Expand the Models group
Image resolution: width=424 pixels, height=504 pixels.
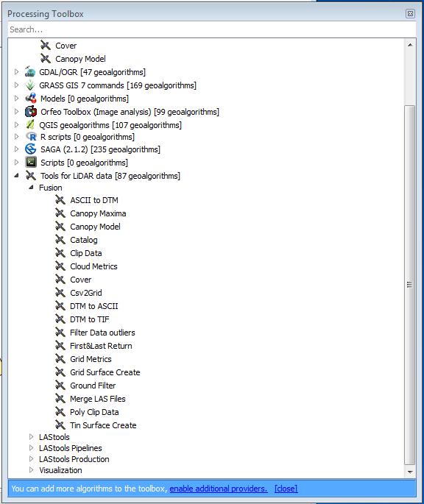tap(16, 98)
